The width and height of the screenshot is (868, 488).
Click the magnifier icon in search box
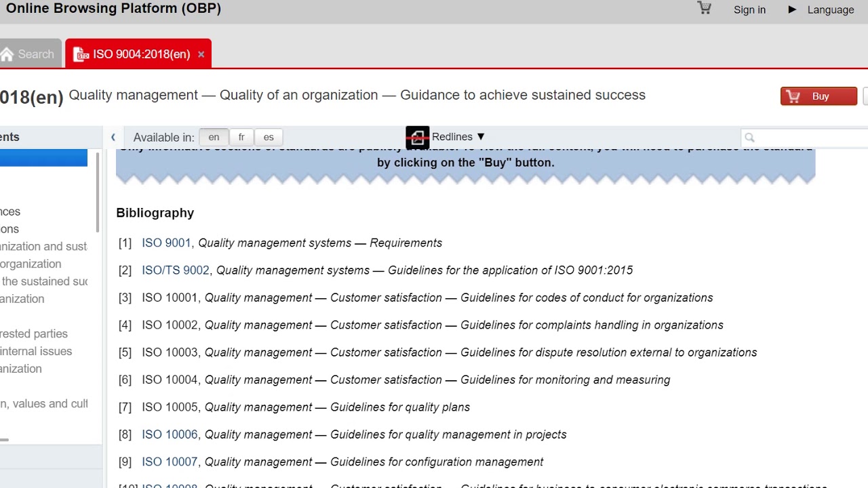tap(749, 138)
